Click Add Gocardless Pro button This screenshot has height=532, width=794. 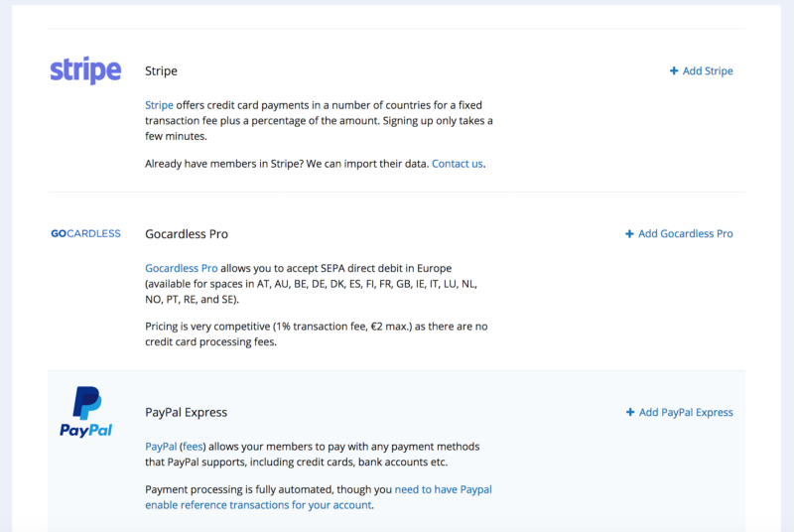(x=679, y=234)
